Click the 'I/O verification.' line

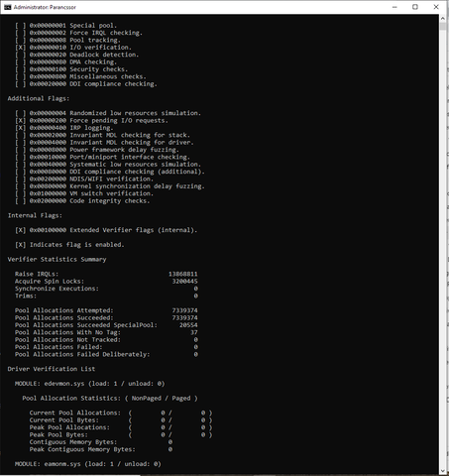tap(73, 48)
